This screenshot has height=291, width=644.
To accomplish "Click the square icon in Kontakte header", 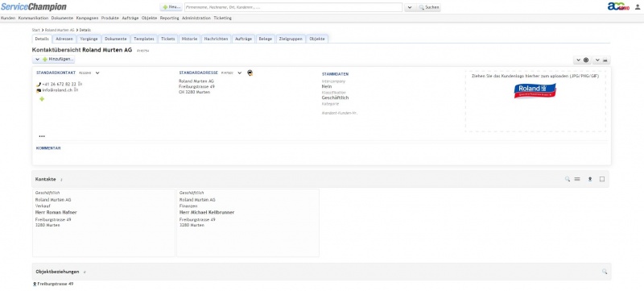I will [602, 179].
